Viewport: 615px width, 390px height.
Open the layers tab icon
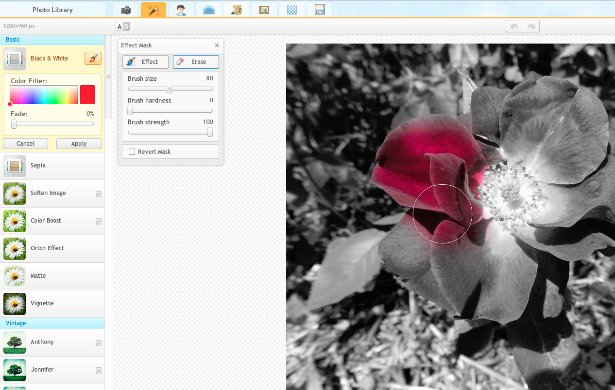tap(209, 10)
